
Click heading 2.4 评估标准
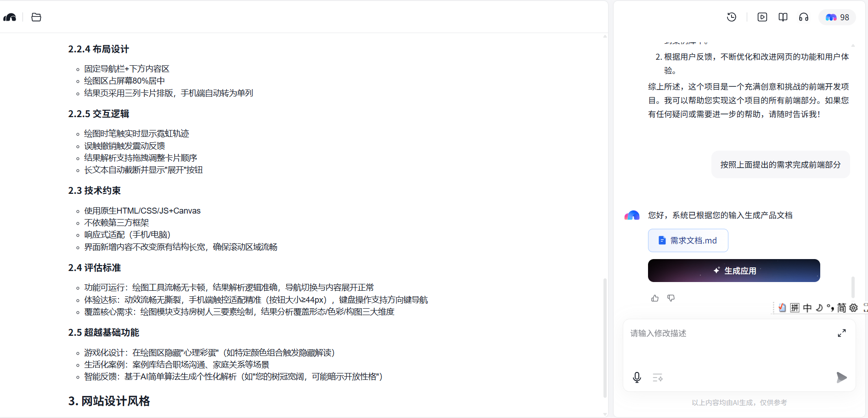pyautogui.click(x=95, y=268)
